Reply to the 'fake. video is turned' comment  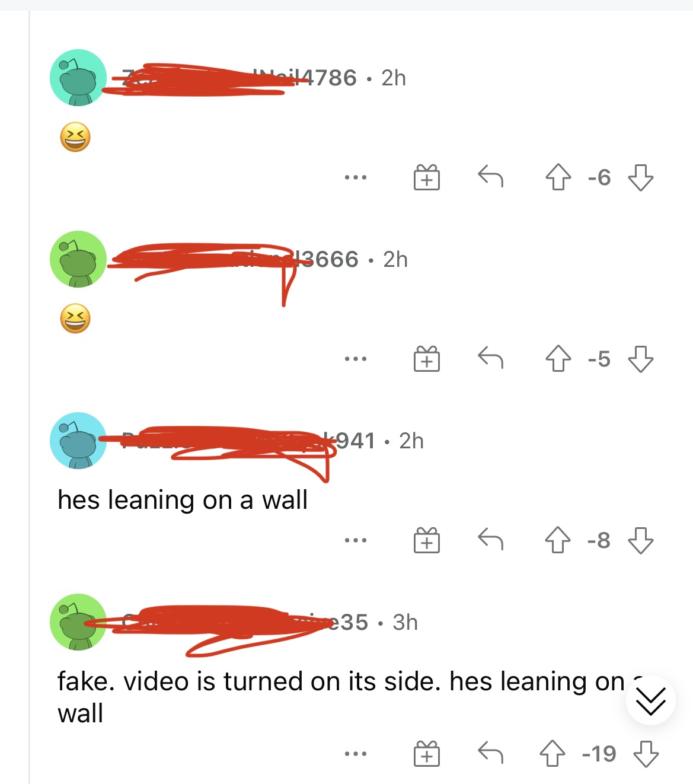(x=490, y=753)
